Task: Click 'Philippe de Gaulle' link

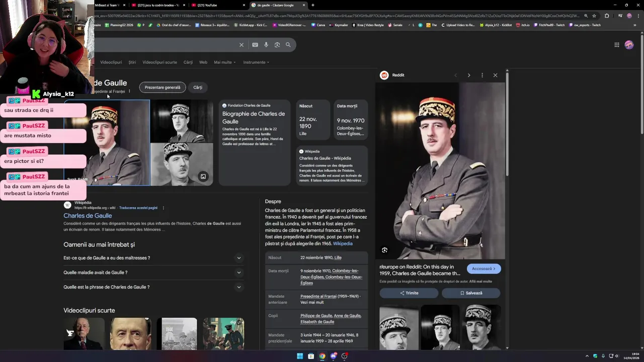Action: coord(316,316)
